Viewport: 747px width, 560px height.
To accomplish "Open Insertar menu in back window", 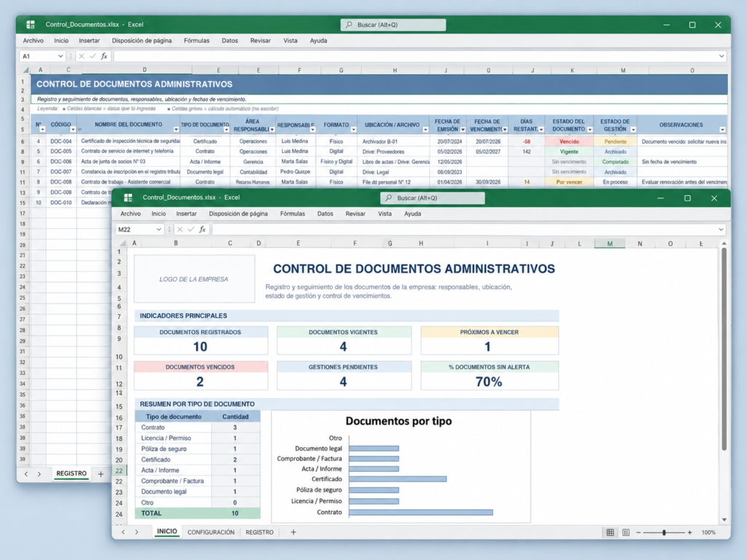I will 89,41.
